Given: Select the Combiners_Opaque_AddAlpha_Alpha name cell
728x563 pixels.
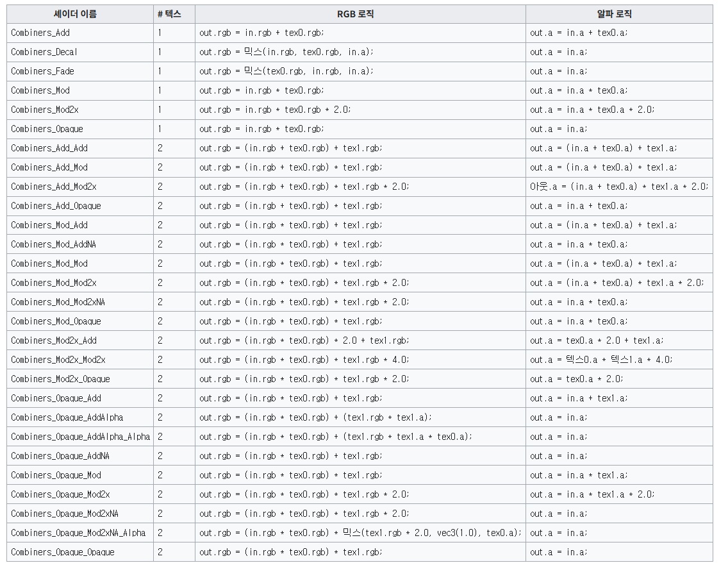Looking at the screenshot, I should [x=80, y=437].
